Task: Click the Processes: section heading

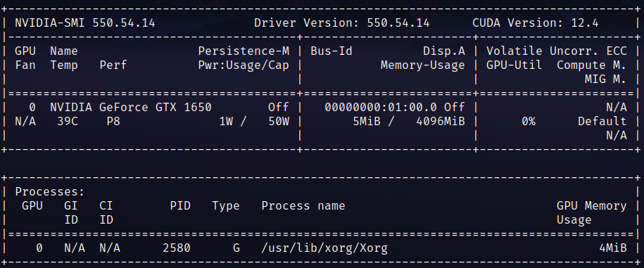Action: [x=50, y=191]
